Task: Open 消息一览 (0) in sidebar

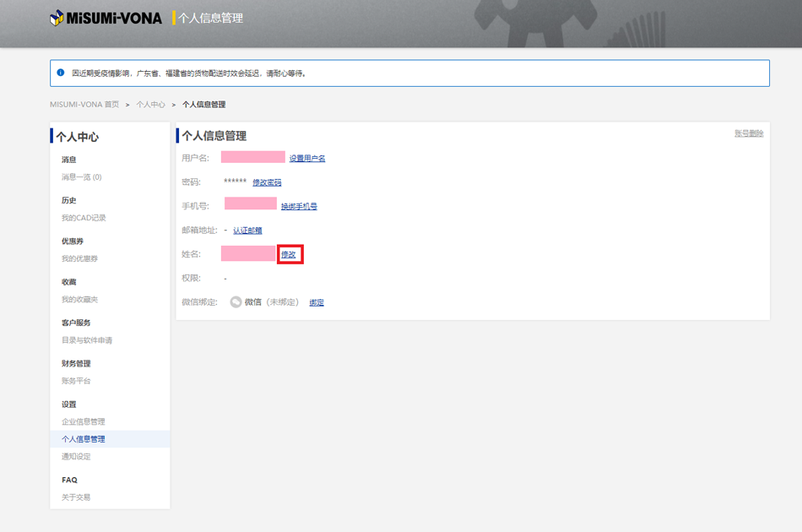Action: coord(81,177)
